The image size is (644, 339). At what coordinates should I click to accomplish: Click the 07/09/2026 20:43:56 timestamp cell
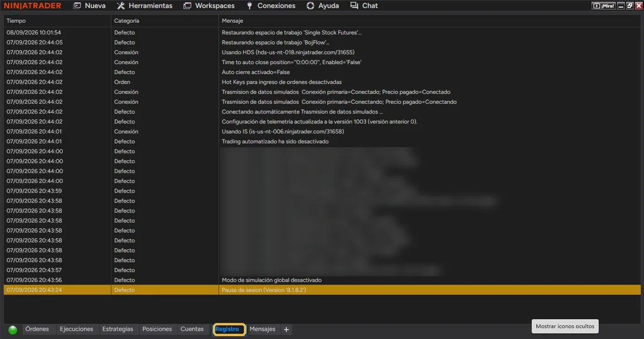point(57,280)
